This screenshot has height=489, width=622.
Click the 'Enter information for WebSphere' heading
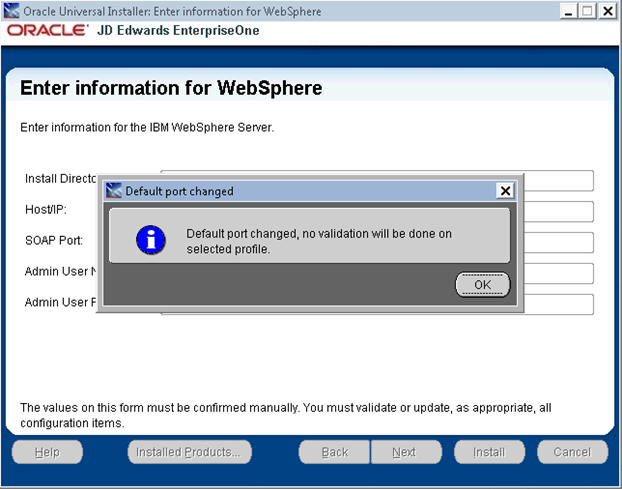[171, 88]
